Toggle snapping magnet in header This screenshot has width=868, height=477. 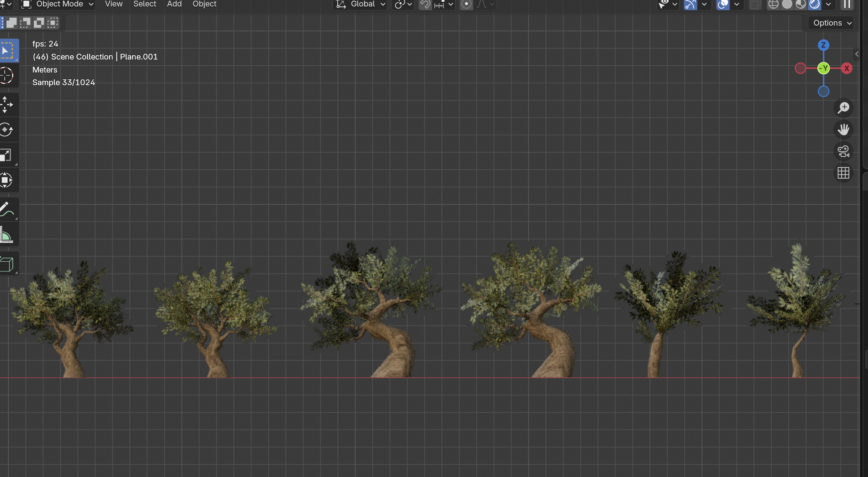(x=426, y=4)
